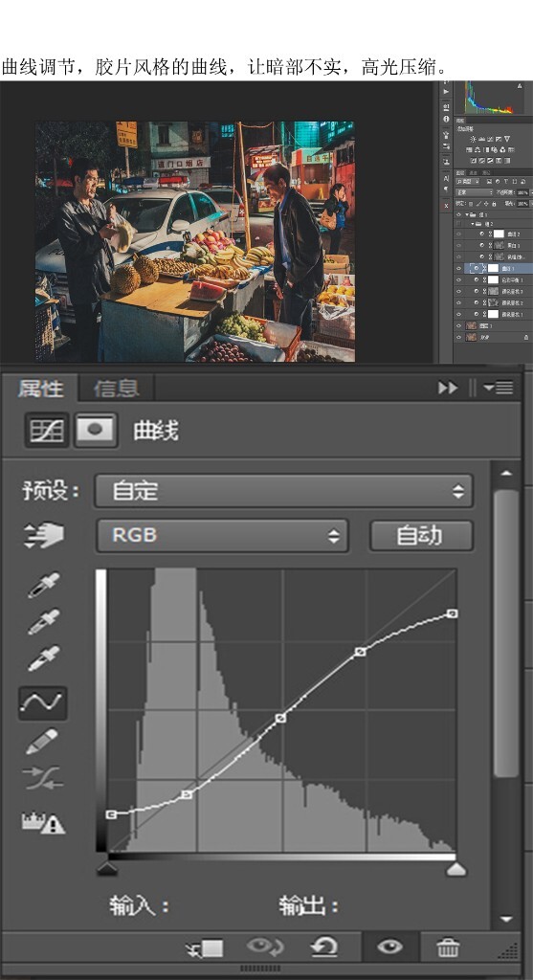
Task: Open the RGB channel dropdown
Action: 222,536
